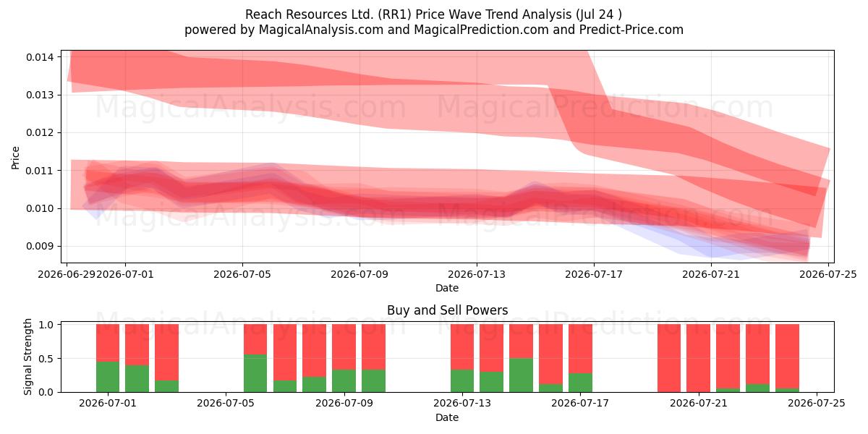Image resolution: width=868 pixels, height=434 pixels.
Task: Click the 2026-07-05 tick under the price chart
Action: [x=242, y=274]
